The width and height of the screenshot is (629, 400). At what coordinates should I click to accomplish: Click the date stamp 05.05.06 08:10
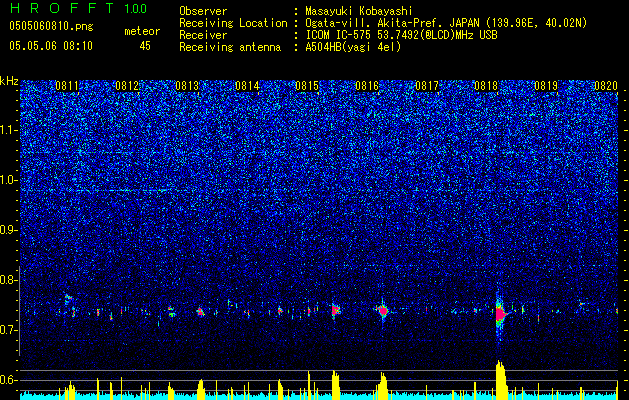(x=51, y=46)
